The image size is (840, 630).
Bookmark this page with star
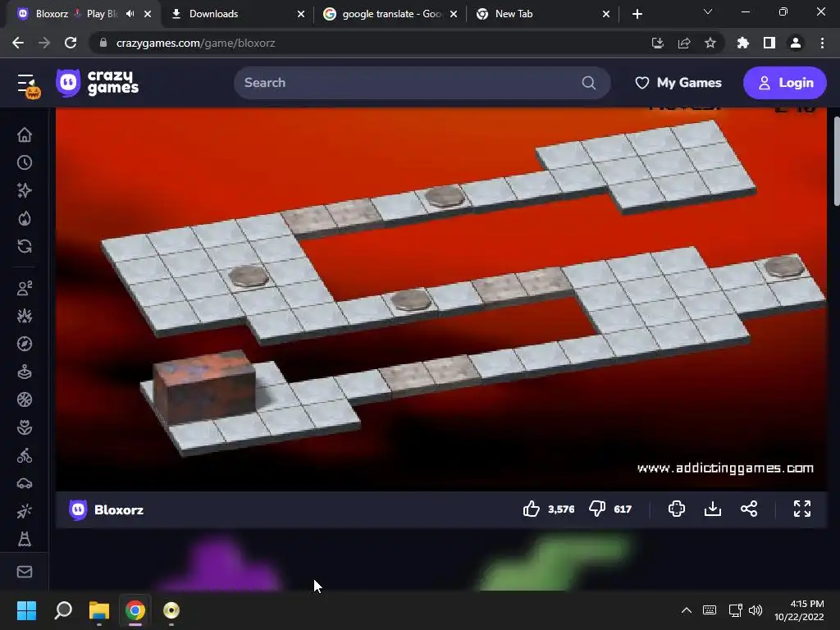710,43
